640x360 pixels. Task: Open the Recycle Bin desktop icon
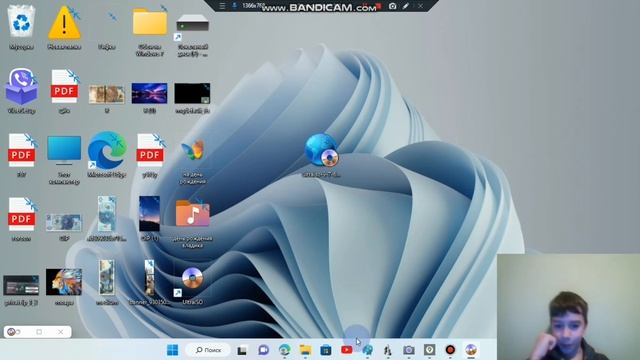pos(21,21)
